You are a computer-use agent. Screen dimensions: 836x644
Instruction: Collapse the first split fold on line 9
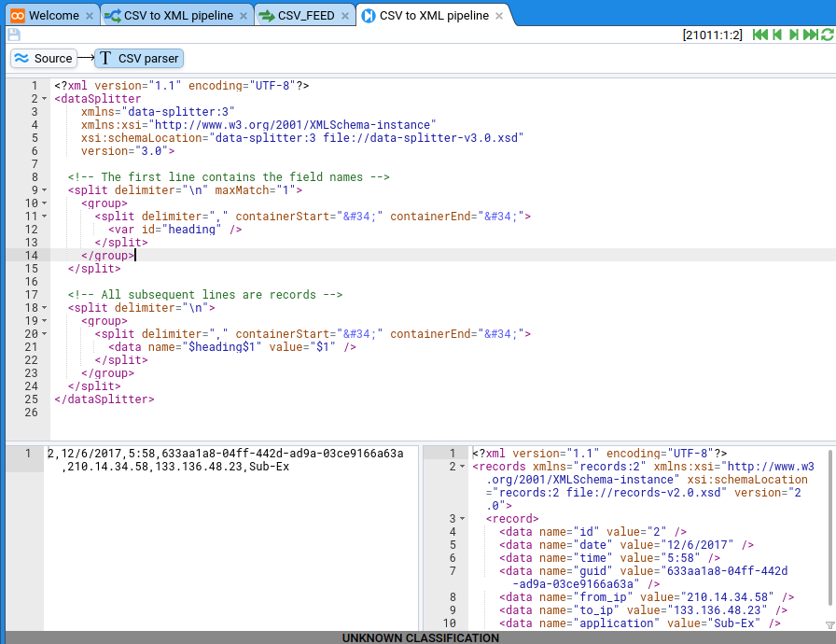pos(45,190)
